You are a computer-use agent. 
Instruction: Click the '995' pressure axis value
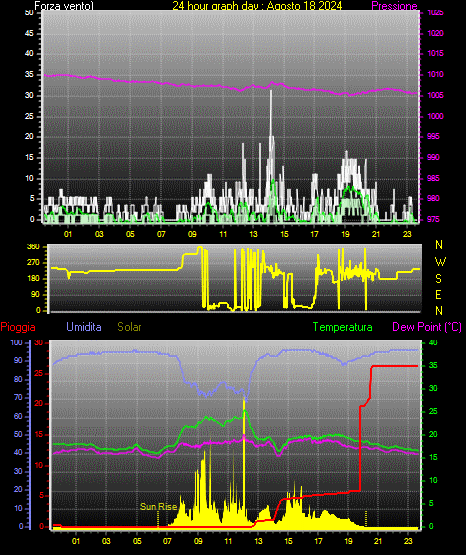433,136
